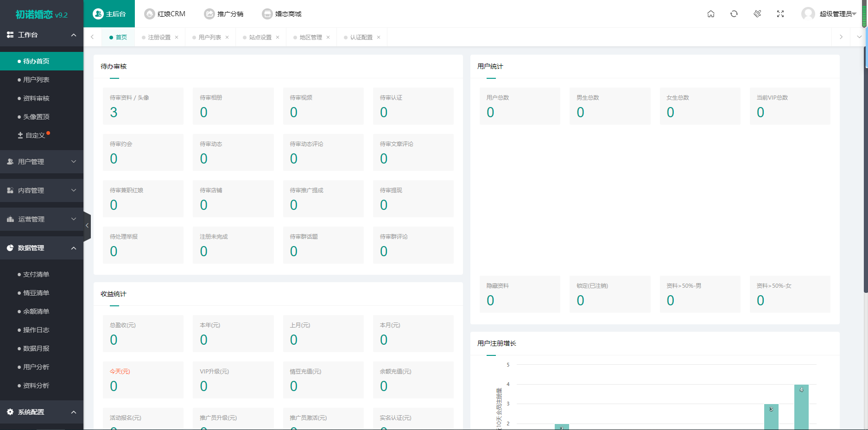Viewport: 868px width, 430px height.
Task: Expand the 用户管理 sidebar menu
Action: coord(42,162)
